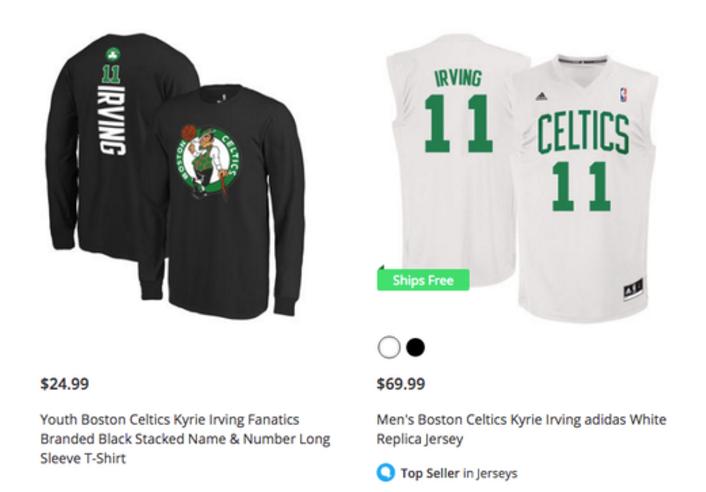
Task: Select the white color swatch
Action: (388, 347)
